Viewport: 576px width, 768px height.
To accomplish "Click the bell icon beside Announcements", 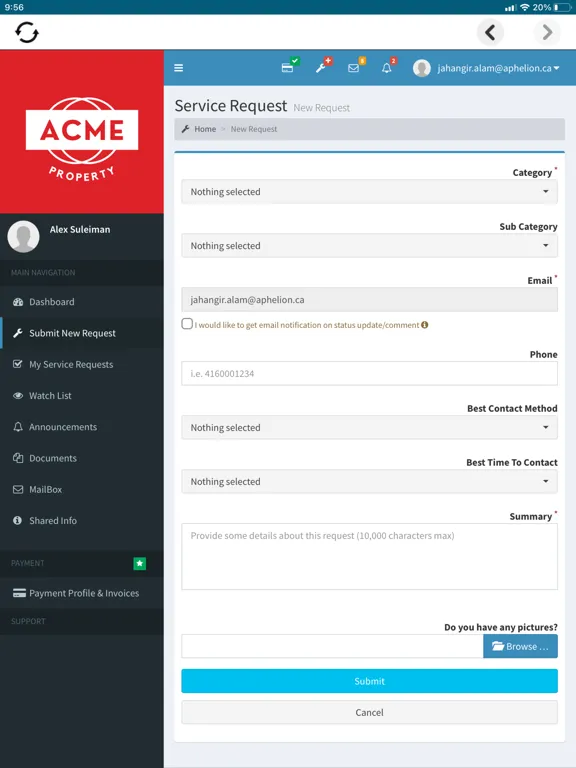I will [x=18, y=427].
